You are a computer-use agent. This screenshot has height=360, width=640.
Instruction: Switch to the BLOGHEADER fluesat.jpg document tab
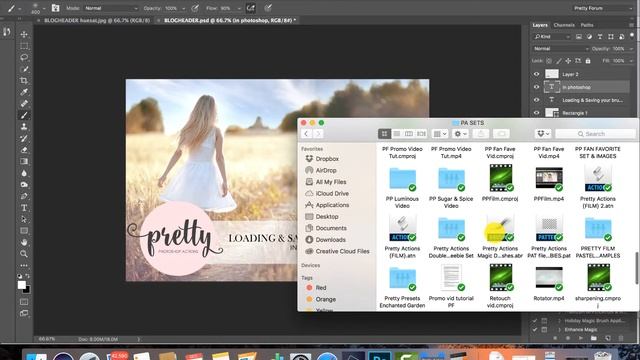pos(97,20)
